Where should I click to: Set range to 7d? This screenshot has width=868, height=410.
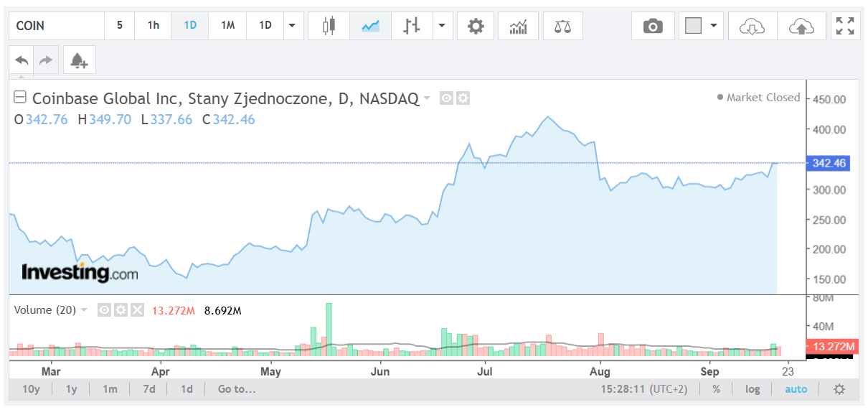[x=148, y=389]
